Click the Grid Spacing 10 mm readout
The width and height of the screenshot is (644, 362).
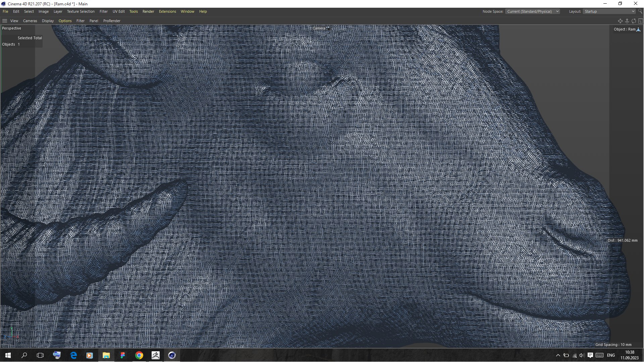tap(613, 345)
